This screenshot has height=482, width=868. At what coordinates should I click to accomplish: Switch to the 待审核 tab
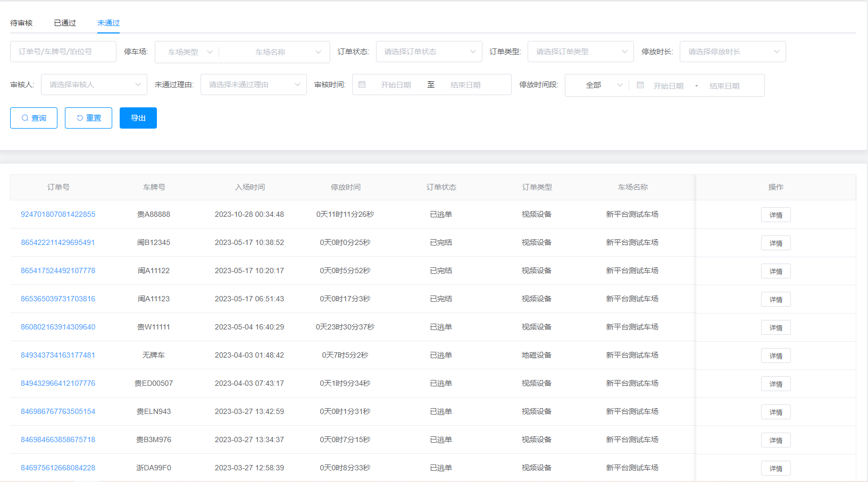21,23
